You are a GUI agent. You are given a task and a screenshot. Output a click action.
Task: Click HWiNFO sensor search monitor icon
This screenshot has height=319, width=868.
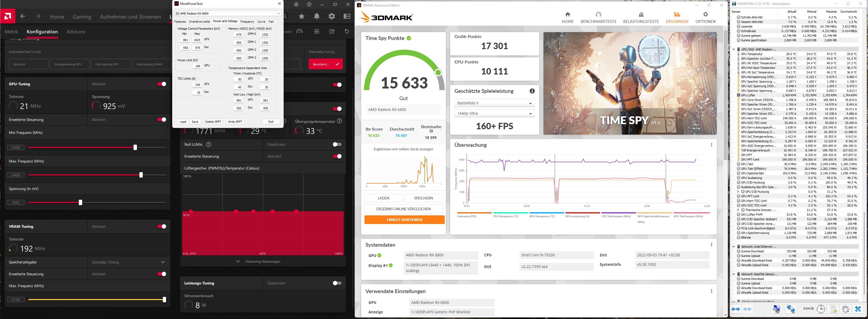pyautogui.click(x=777, y=308)
